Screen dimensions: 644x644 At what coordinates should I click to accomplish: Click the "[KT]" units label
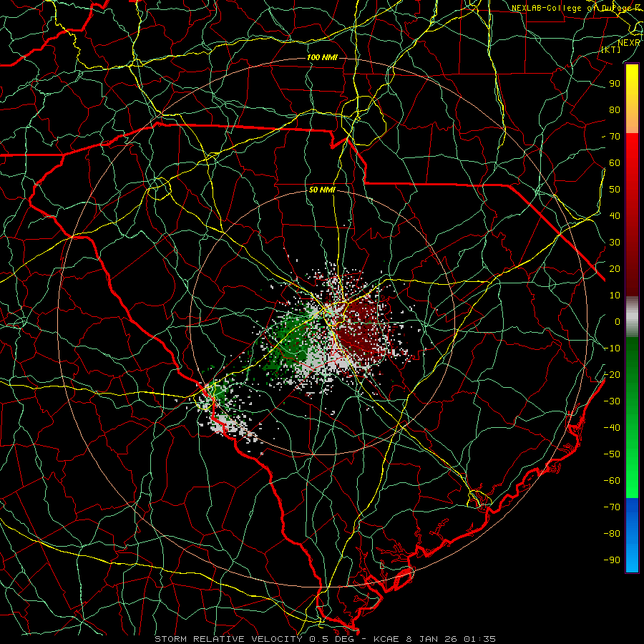(x=611, y=49)
